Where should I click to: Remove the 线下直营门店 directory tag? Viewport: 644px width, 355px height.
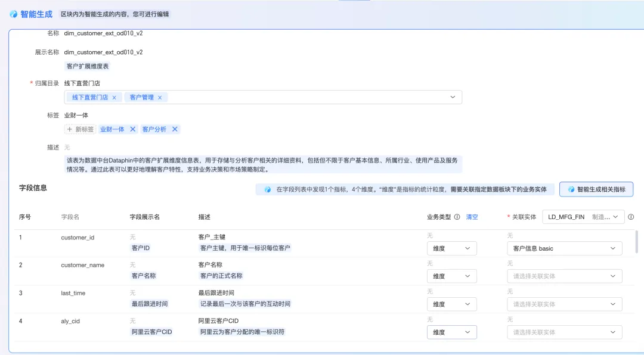click(114, 98)
